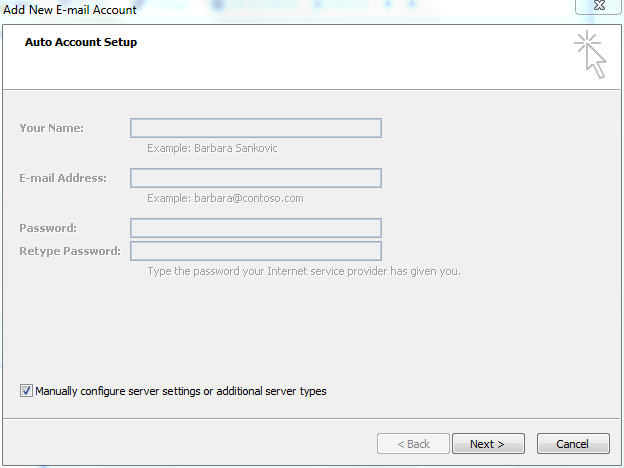Image resolution: width=624 pixels, height=468 pixels.
Task: Select the Password entry field
Action: [x=256, y=228]
